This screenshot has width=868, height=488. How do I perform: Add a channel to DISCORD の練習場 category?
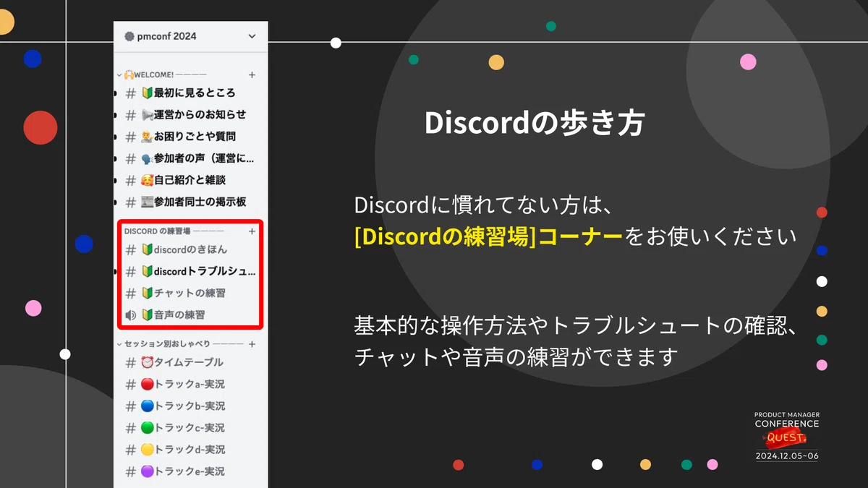point(252,231)
